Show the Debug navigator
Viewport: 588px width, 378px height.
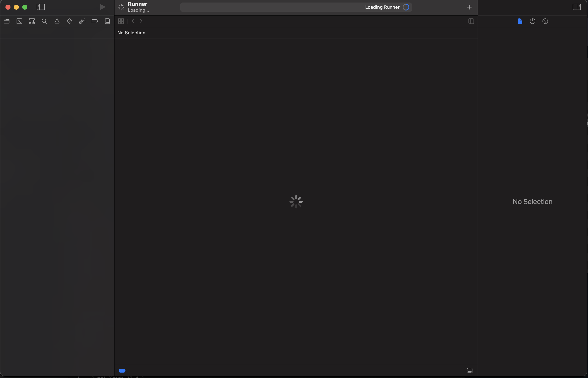[82, 21]
